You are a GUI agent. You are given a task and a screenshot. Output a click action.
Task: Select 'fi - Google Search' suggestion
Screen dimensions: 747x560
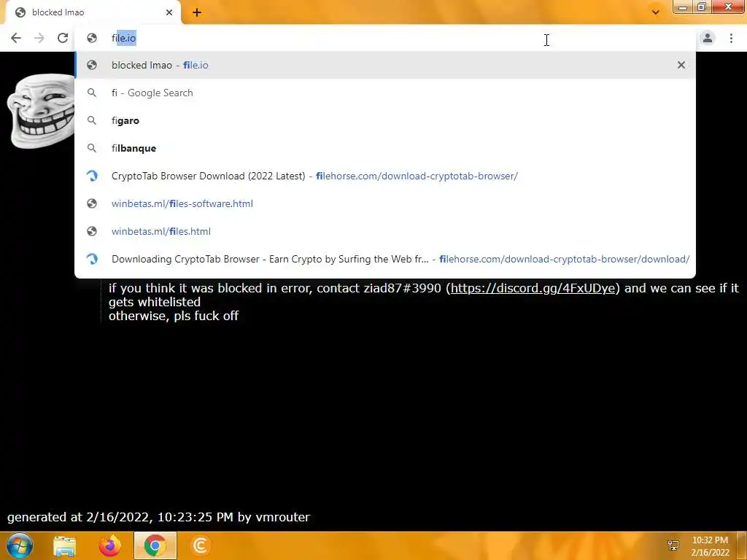click(x=385, y=93)
